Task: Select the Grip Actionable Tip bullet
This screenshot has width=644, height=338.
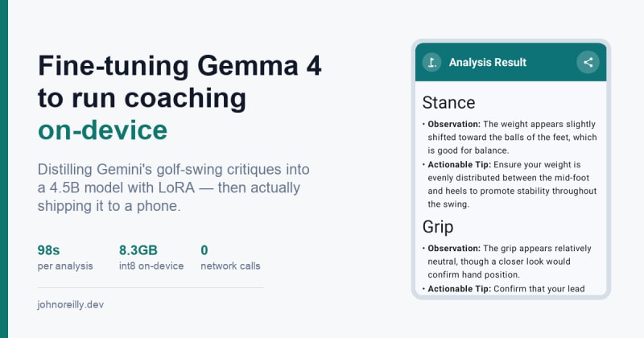Action: coord(504,289)
